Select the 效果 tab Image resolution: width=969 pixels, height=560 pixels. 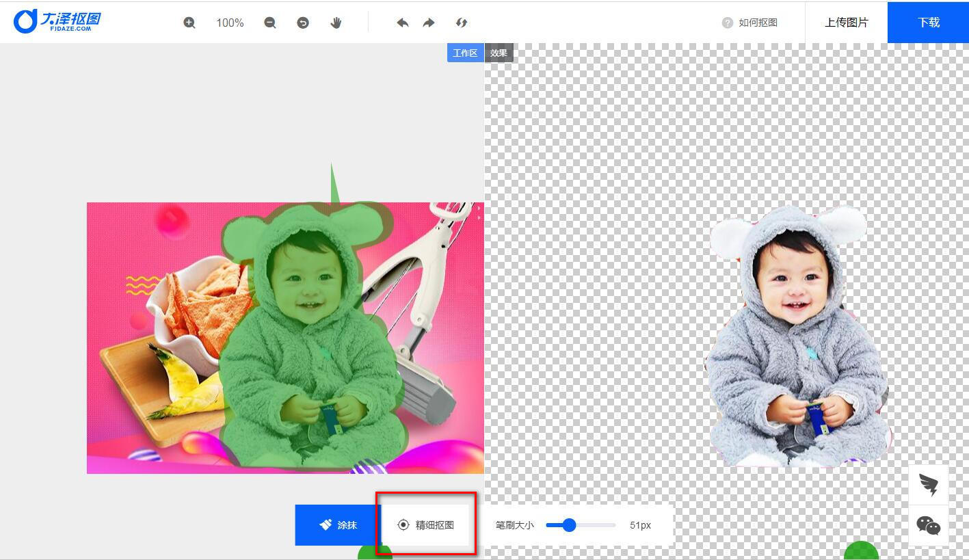pyautogui.click(x=499, y=53)
